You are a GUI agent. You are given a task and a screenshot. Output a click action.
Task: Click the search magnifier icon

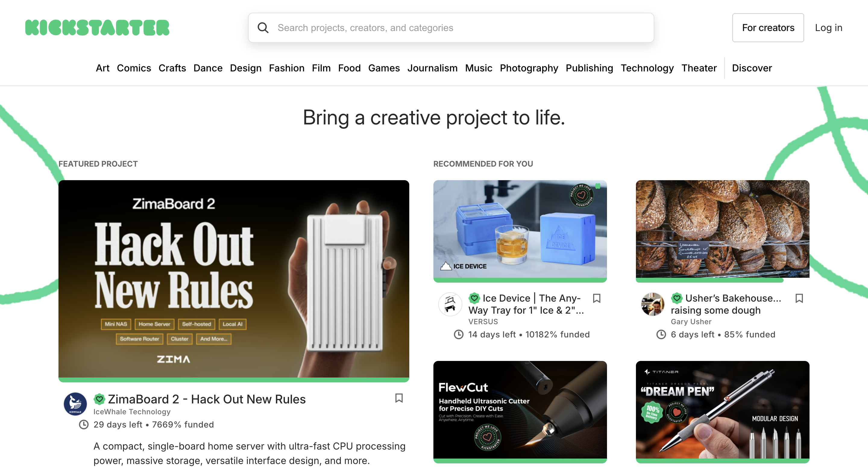pos(263,28)
